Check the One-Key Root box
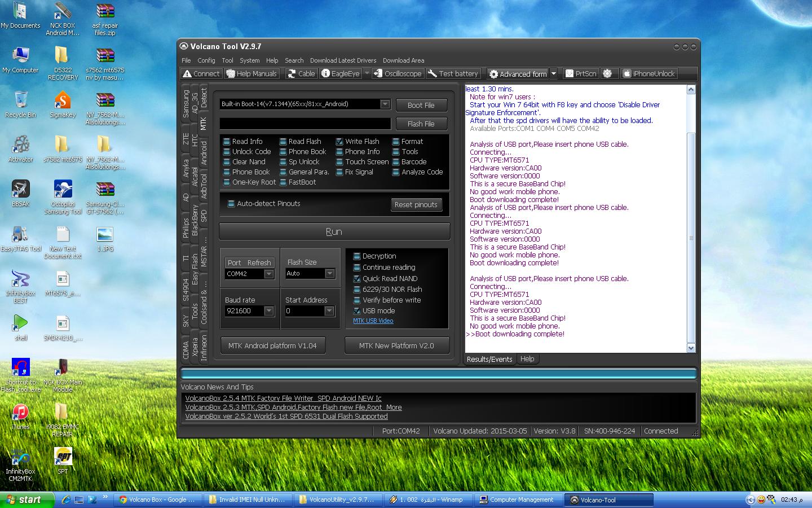The height and width of the screenshot is (508, 812). click(x=227, y=182)
